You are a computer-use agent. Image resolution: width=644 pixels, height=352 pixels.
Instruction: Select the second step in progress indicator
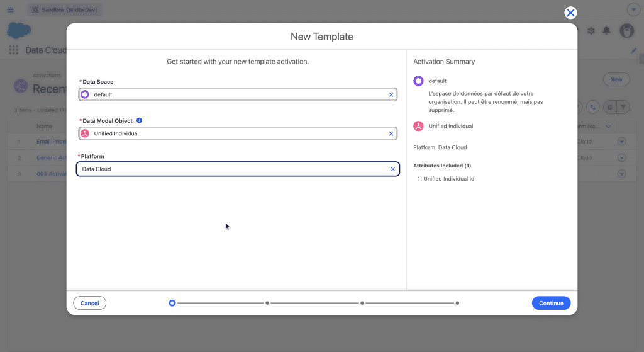(x=267, y=303)
